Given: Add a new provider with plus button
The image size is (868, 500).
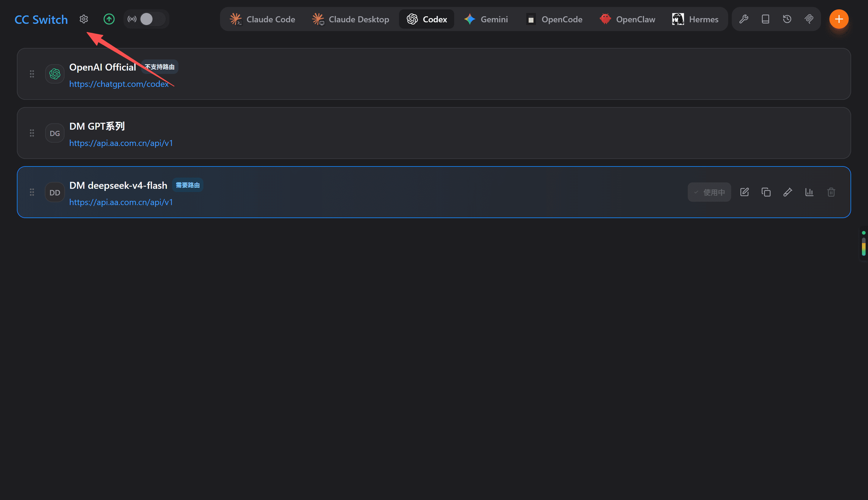Looking at the screenshot, I should click(839, 19).
